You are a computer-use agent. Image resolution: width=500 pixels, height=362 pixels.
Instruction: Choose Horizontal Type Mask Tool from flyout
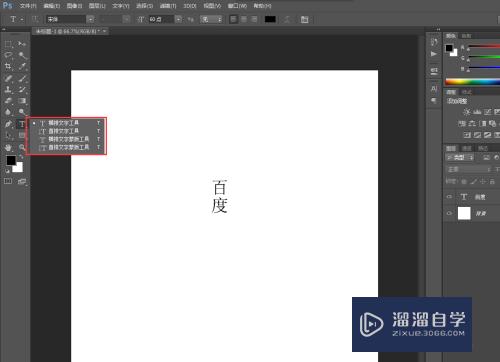(67, 139)
